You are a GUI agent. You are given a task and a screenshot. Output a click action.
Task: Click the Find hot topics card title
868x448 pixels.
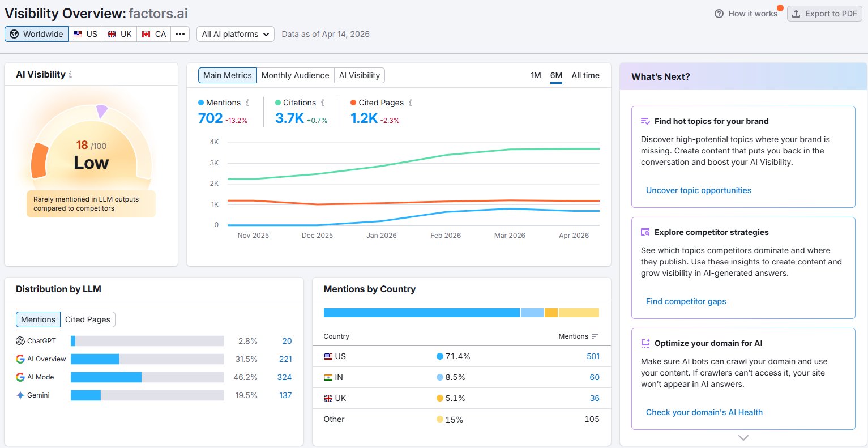(711, 121)
